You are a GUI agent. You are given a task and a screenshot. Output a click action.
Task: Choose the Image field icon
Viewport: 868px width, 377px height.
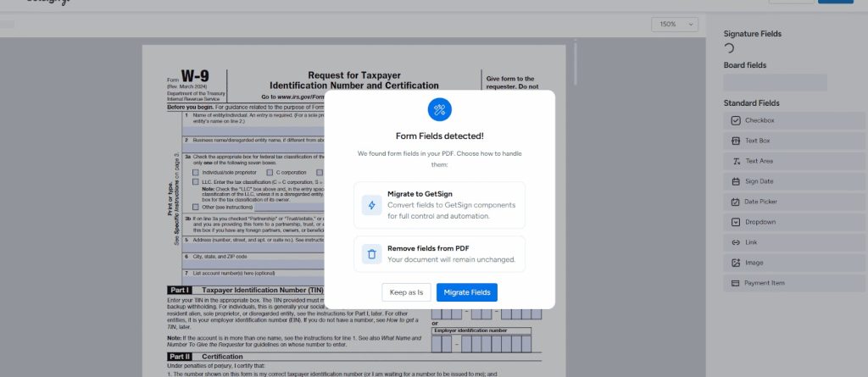[736, 263]
